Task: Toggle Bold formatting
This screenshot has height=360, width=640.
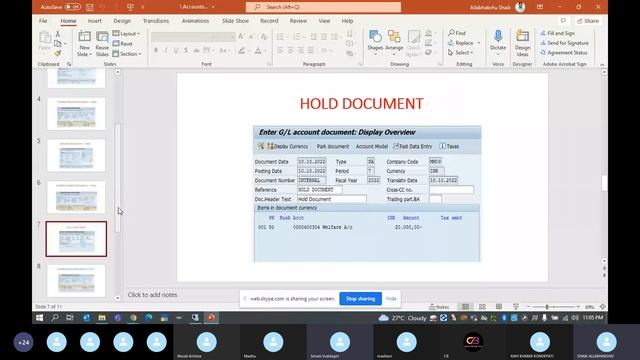Action: [156, 50]
